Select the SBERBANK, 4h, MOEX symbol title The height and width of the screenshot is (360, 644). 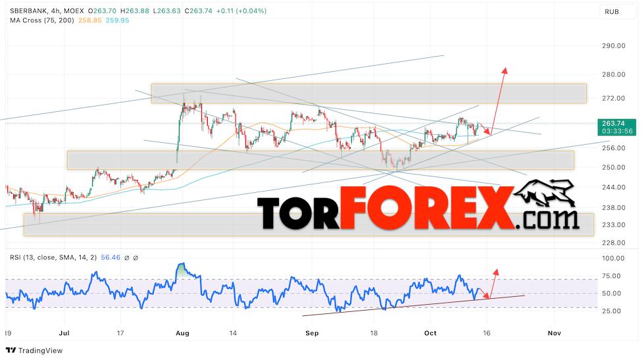click(x=47, y=11)
